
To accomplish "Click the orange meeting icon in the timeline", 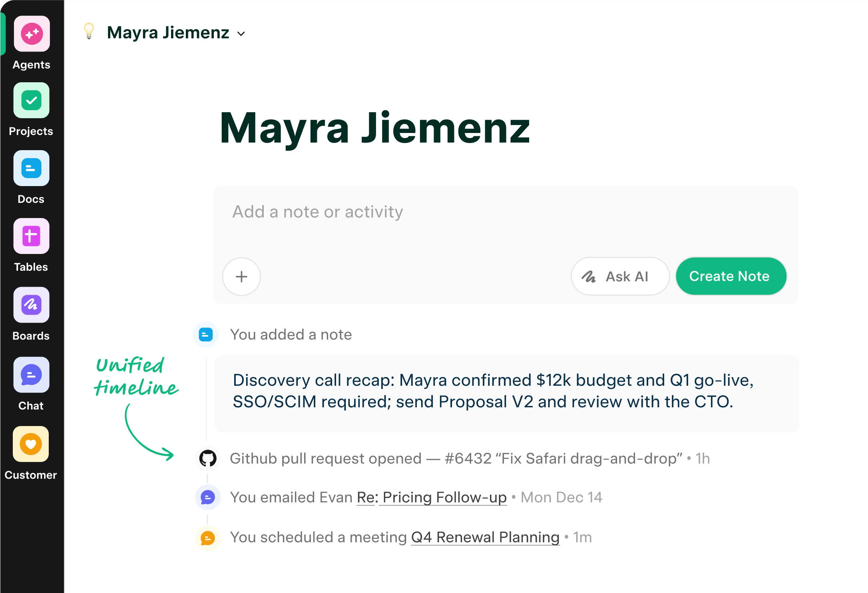I will click(x=208, y=538).
